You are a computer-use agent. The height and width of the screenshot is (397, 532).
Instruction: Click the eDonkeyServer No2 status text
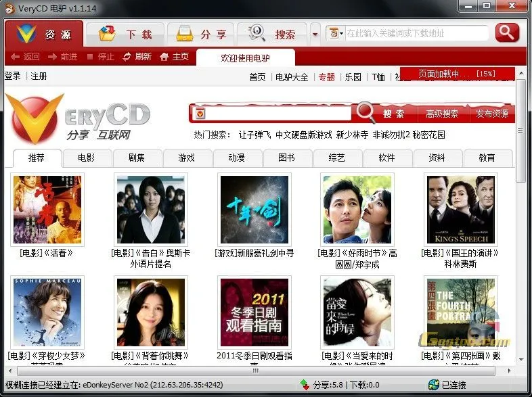(114, 385)
